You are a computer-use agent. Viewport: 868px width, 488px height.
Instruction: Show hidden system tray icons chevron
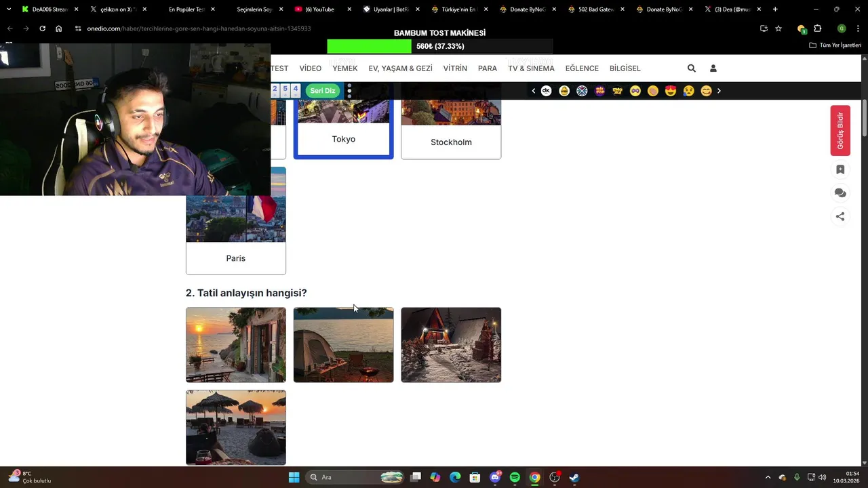pos(768,477)
